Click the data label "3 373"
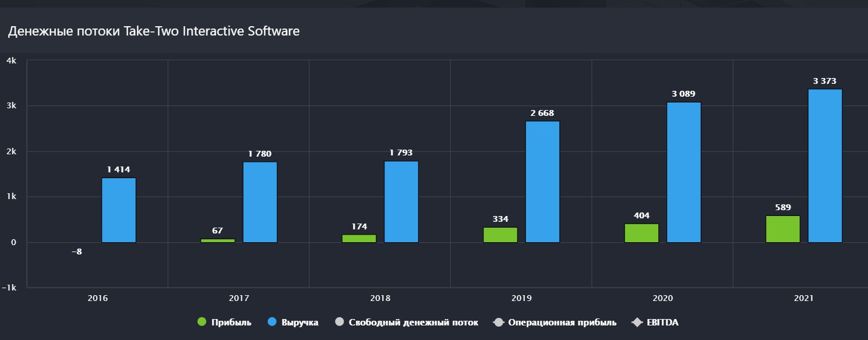The height and width of the screenshot is (340, 868). (825, 81)
